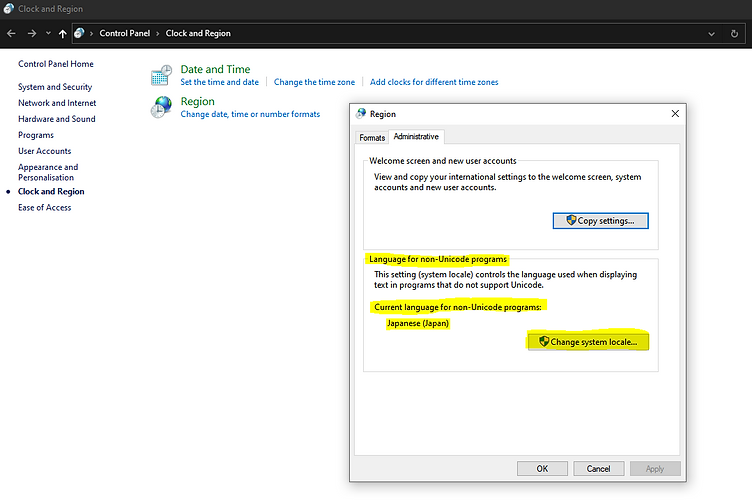
Task: Open the recent locations chevron
Action: [x=48, y=33]
